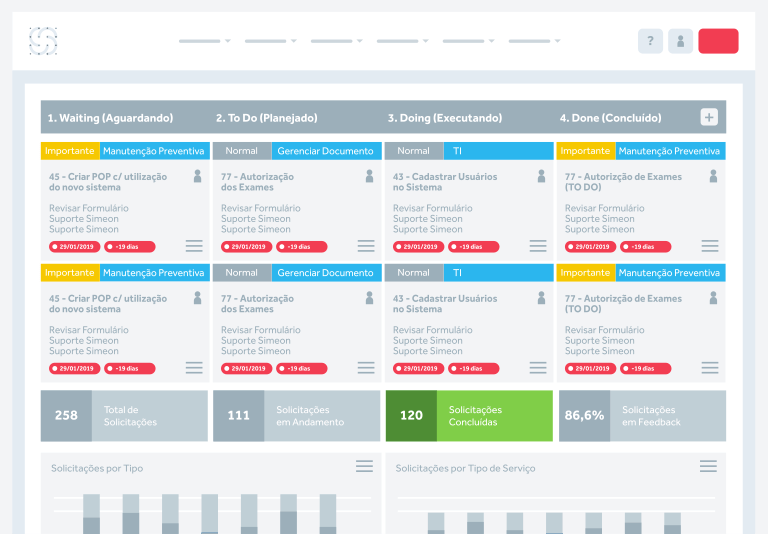
Task: Click the red button in the header
Action: [x=718, y=41]
